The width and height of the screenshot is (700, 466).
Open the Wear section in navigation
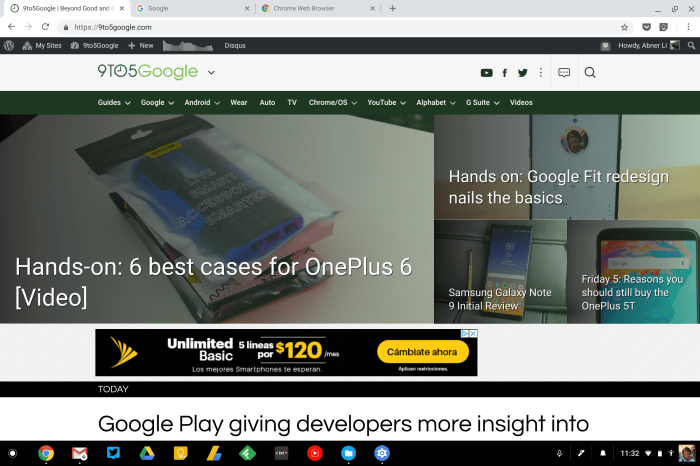pos(239,102)
